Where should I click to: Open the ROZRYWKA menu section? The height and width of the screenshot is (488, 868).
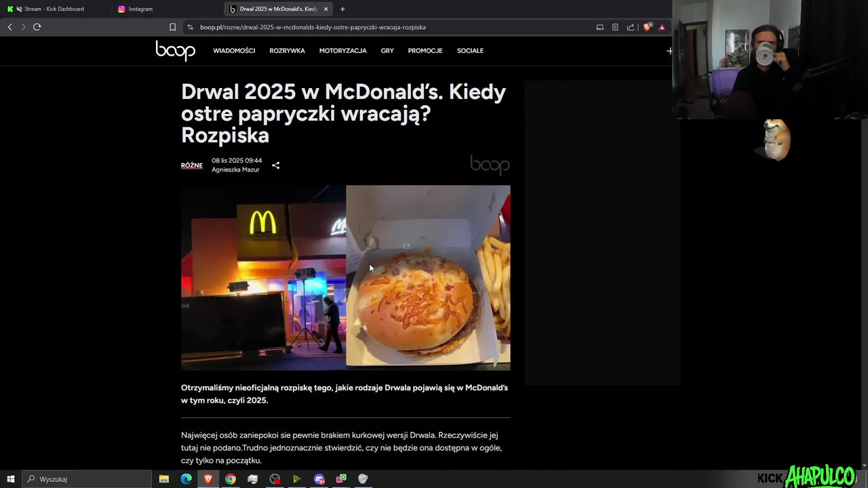coord(287,51)
